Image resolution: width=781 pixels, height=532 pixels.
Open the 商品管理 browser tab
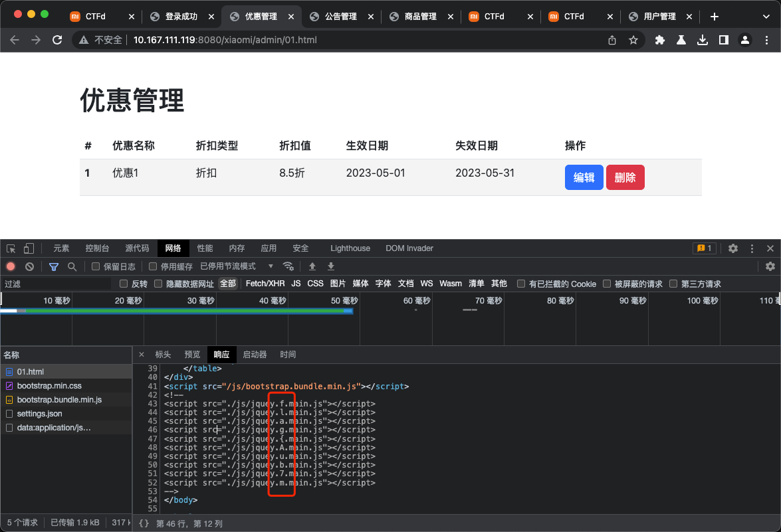(x=420, y=17)
